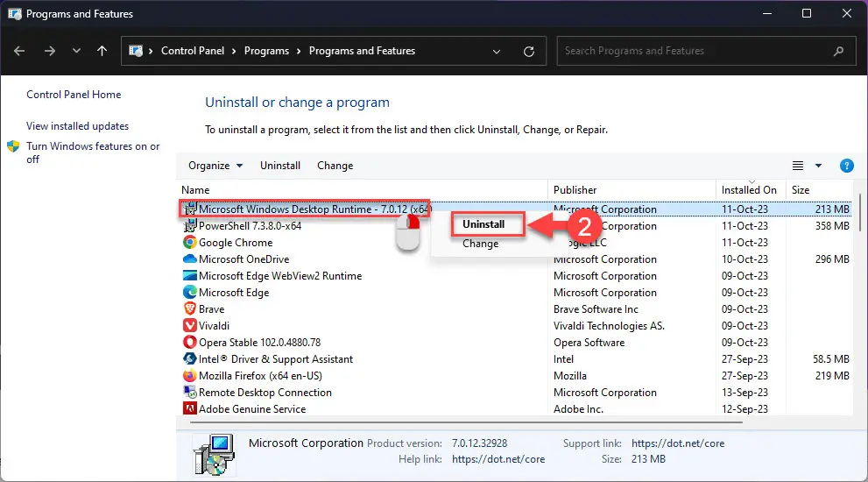Click Product version '7.0.12.32928' value
Viewport: 868px width, 482px height.
point(479,443)
